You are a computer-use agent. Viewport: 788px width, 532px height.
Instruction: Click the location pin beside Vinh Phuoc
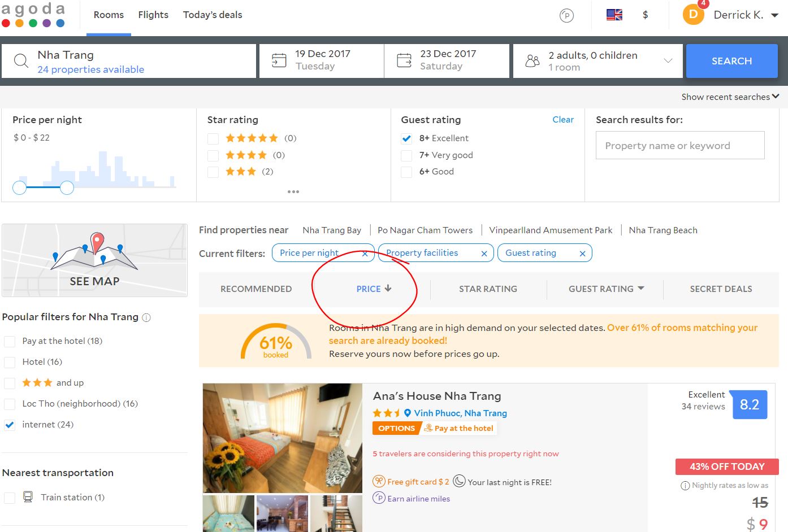[x=407, y=413]
